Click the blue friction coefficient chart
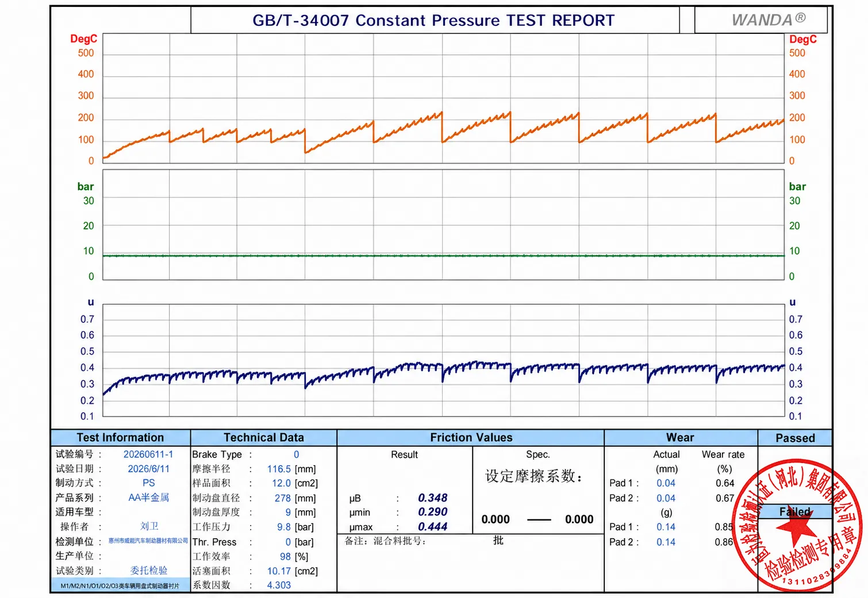868x598 pixels. 444,360
